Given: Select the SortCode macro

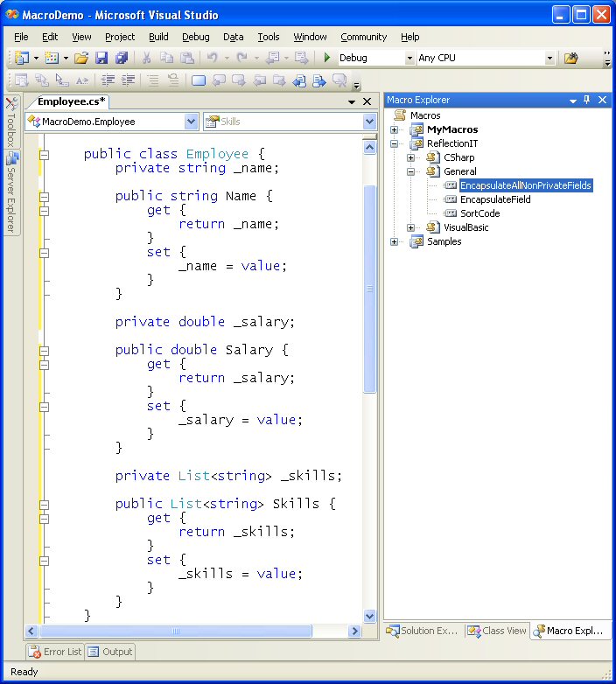Looking at the screenshot, I should (479, 213).
